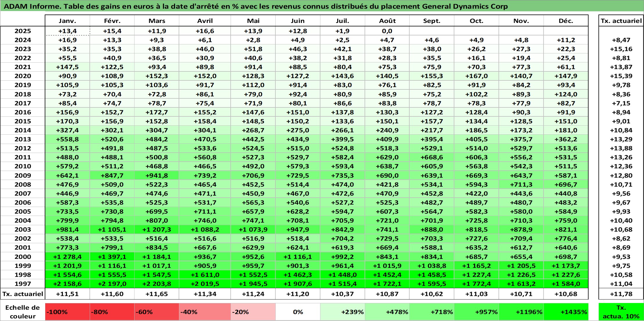Click the '+1 205,5' cell in row 1999
Image resolution: width=644 pixels, height=321 pixels.
[x=521, y=266]
